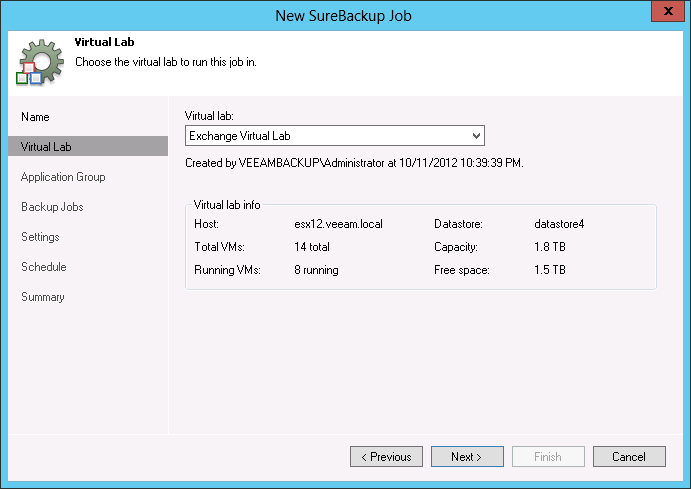
Task: Click the datastore4 value
Action: [559, 224]
